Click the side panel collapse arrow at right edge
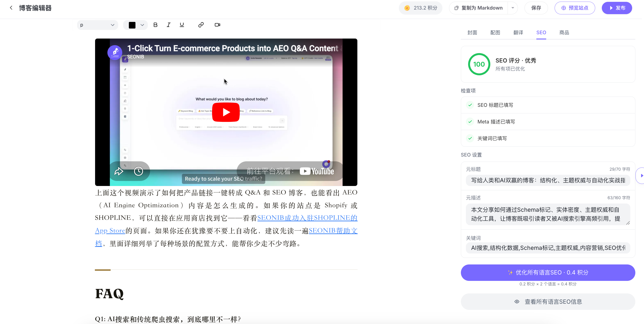This screenshot has height=324, width=644. (x=641, y=176)
